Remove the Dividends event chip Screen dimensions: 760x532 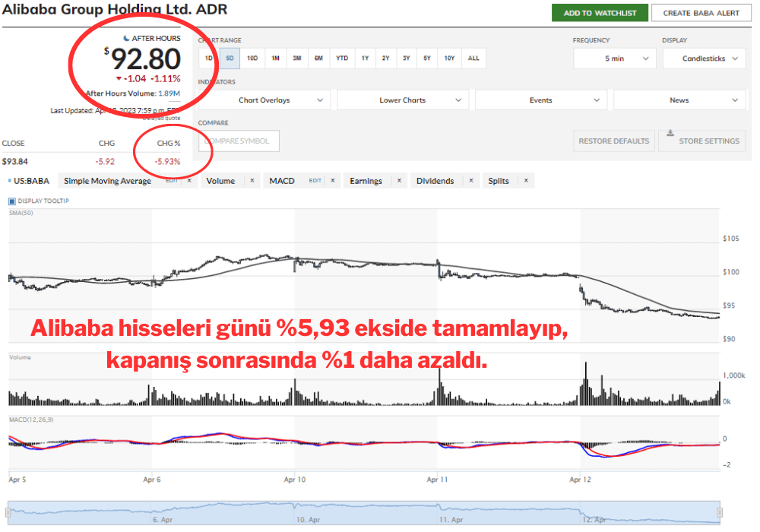click(471, 181)
